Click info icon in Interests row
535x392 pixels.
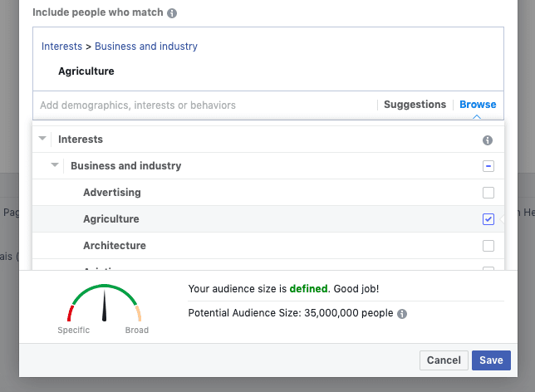[488, 140]
